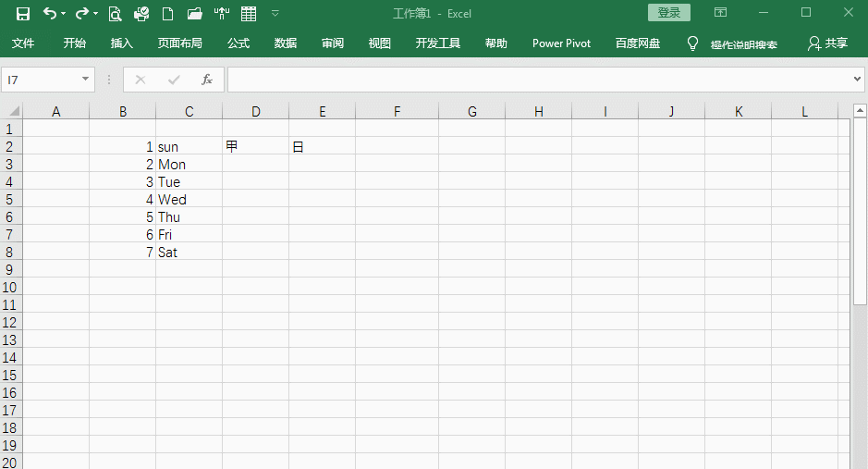Viewport: 868px width, 469px height.
Task: Click cell B2 containing number 1
Action: pos(122,147)
